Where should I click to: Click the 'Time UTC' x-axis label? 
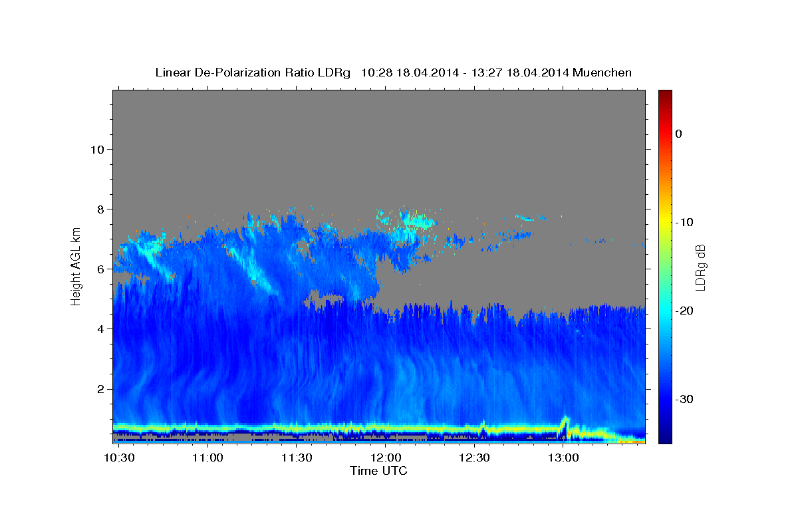pos(378,471)
